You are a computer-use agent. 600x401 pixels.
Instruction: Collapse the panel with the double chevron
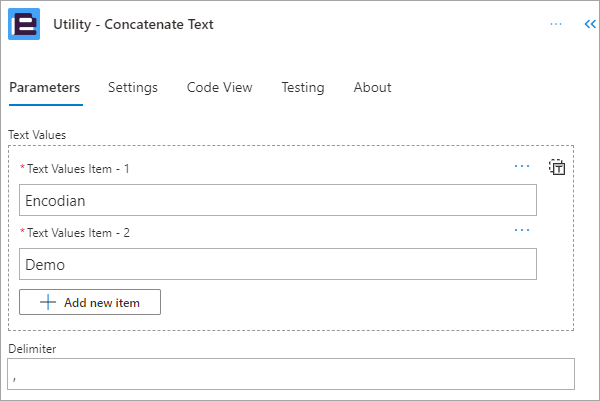(x=590, y=24)
